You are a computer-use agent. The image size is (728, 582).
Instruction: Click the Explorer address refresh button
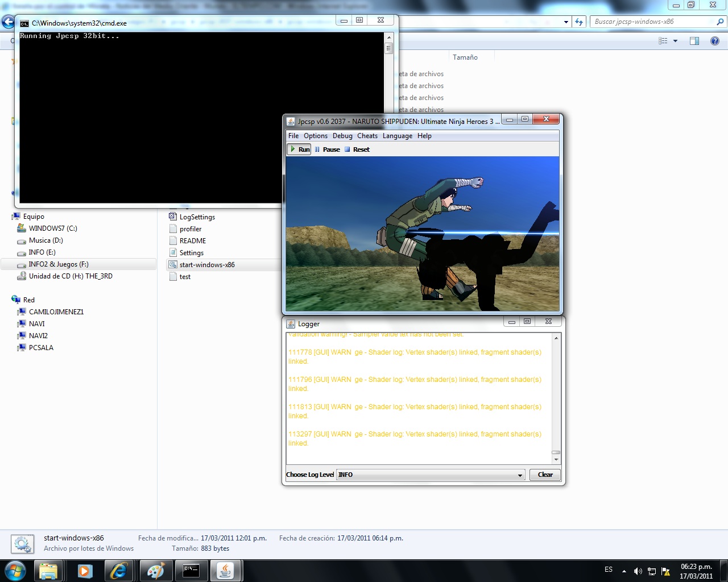pyautogui.click(x=579, y=22)
